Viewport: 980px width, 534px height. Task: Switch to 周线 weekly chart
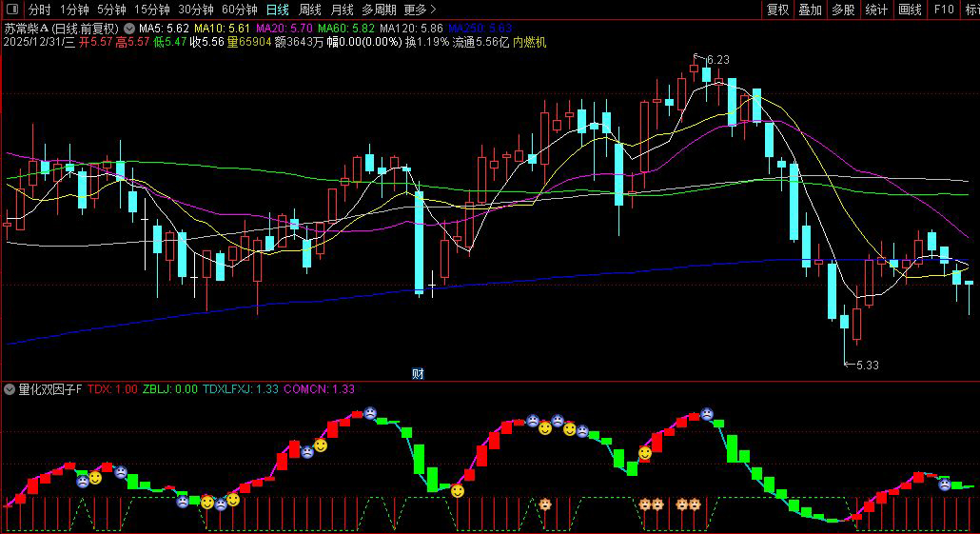click(x=310, y=10)
